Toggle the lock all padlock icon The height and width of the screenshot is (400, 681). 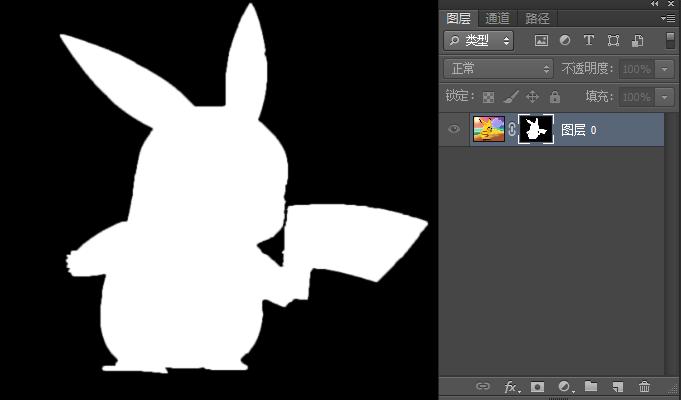[554, 97]
